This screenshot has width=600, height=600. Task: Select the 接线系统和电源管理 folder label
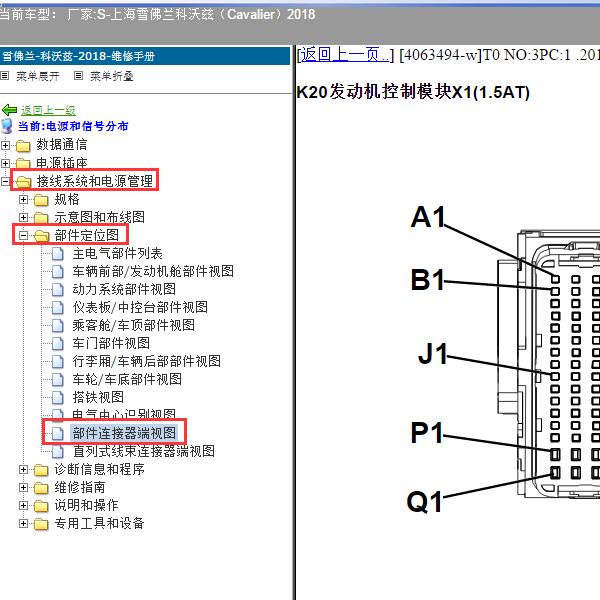pyautogui.click(x=95, y=181)
